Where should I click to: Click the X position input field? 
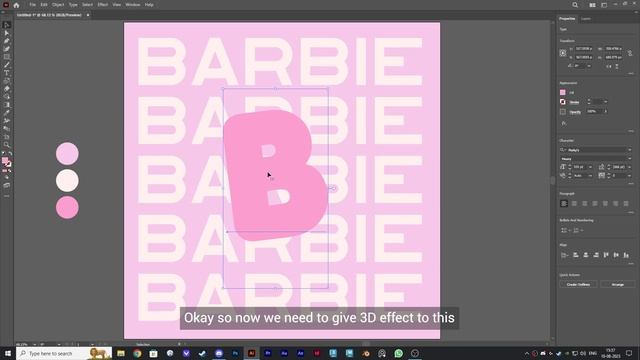584,49
